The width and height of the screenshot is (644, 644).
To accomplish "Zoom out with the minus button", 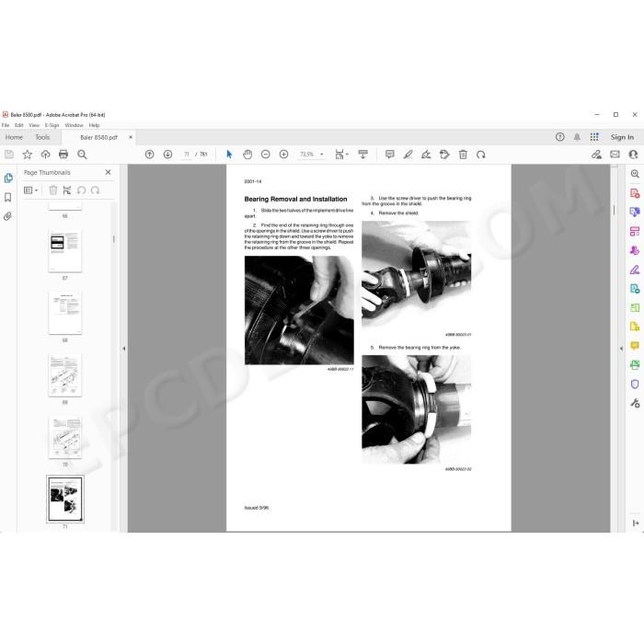I will (x=265, y=155).
